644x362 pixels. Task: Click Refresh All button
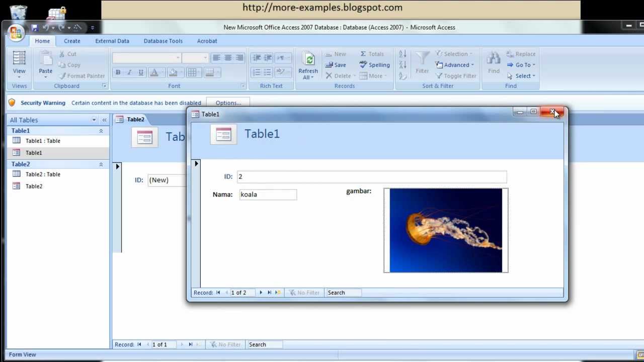(x=308, y=65)
